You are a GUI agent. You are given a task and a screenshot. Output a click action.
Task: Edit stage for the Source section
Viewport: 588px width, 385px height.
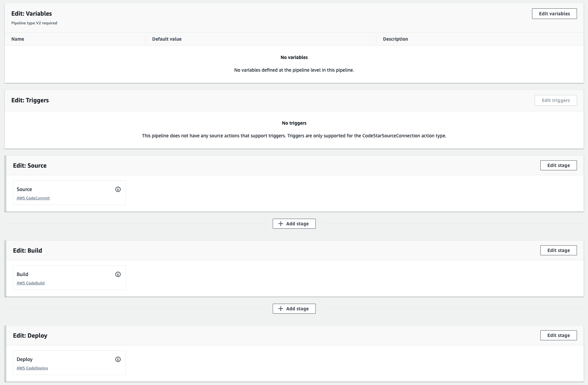(558, 165)
